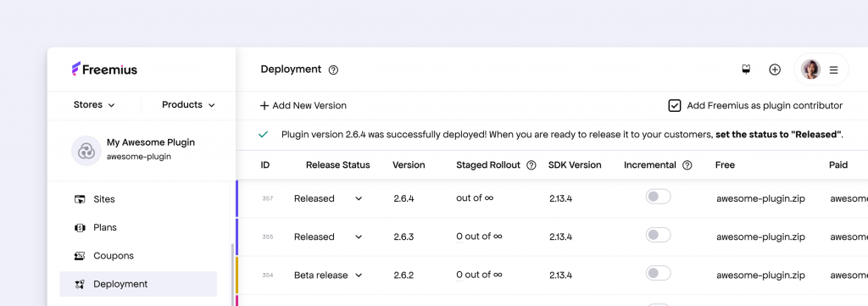Click staged rollout value 0 for version 2.6.2
The width and height of the screenshot is (868, 306).
[x=459, y=275]
